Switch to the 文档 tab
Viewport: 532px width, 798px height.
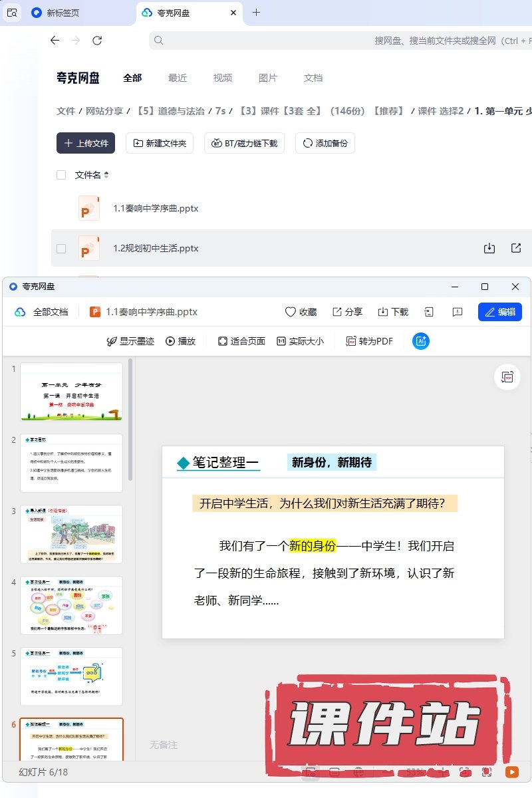pos(313,78)
